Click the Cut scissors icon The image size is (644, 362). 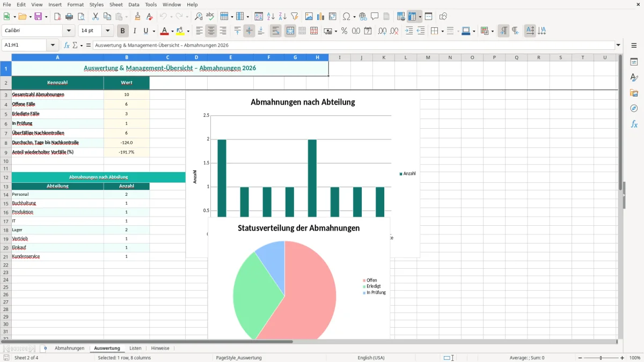click(96, 17)
